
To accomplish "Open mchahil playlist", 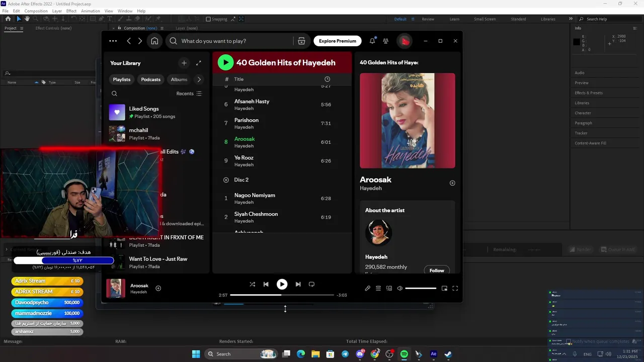I will pyautogui.click(x=156, y=134).
